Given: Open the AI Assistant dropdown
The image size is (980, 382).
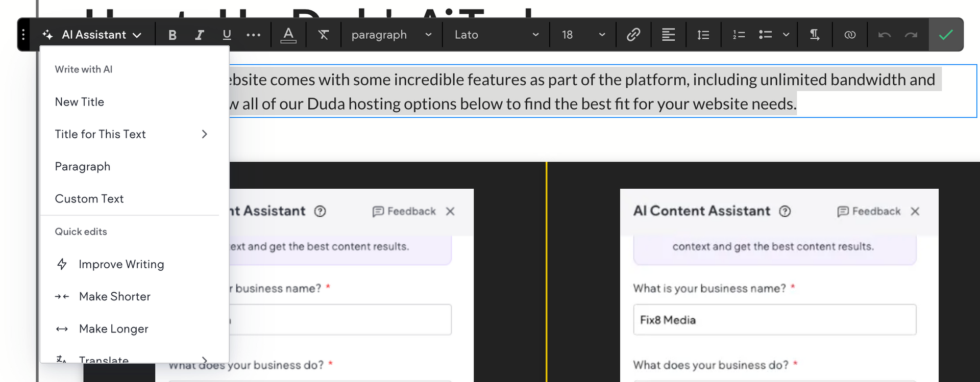Looking at the screenshot, I should coord(92,35).
